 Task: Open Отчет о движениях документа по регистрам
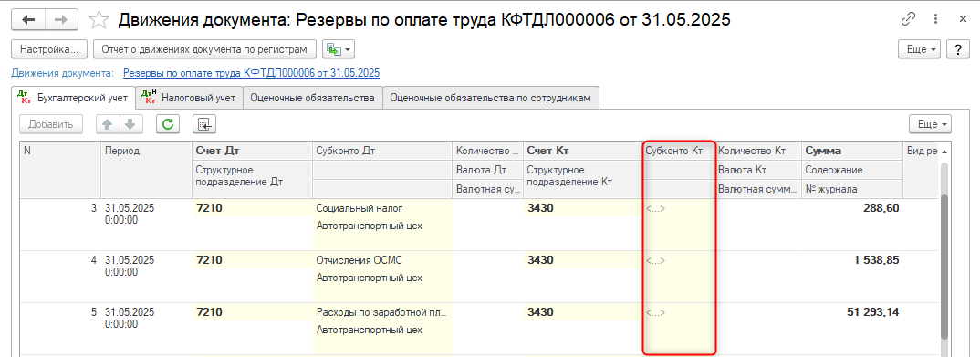click(x=205, y=48)
